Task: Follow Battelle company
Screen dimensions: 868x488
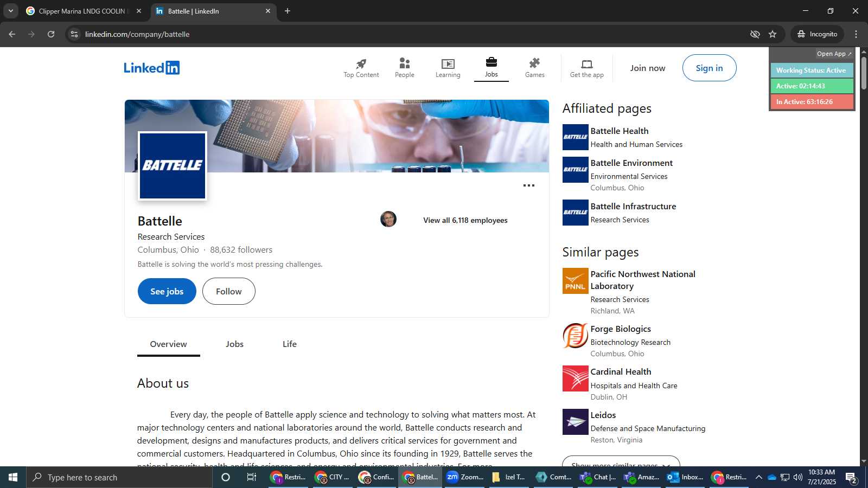Action: (x=229, y=291)
